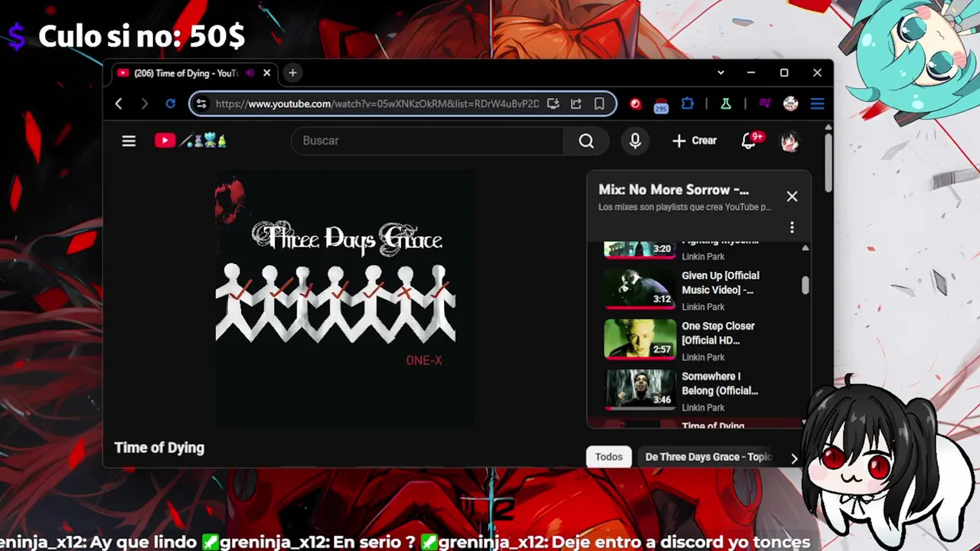Mute the tab via its speaker icon
Image resolution: width=980 pixels, height=551 pixels.
(250, 73)
